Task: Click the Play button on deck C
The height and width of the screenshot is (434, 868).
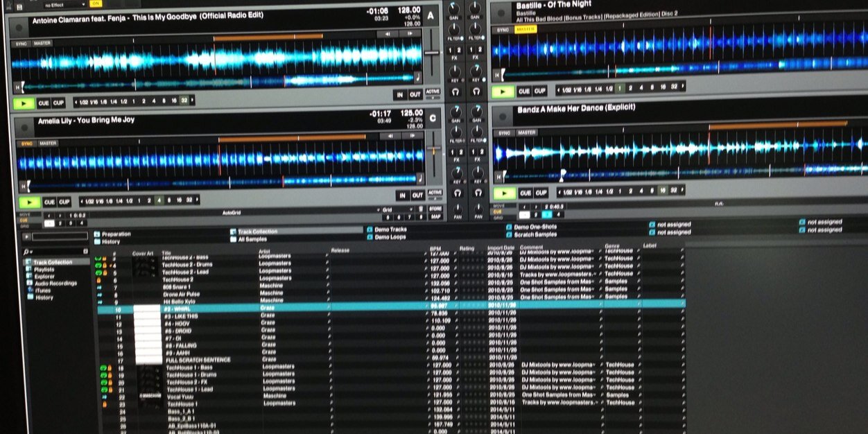Action: click(x=29, y=202)
